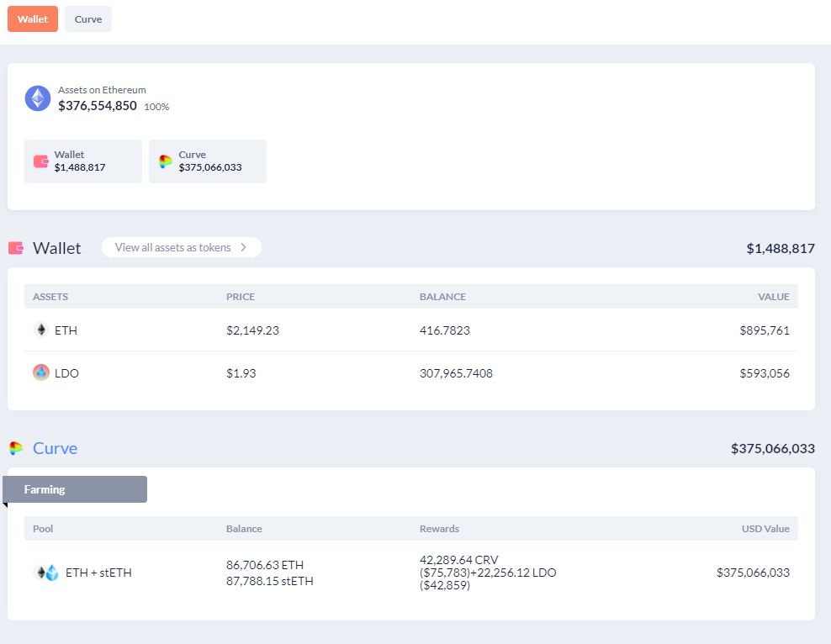
Task: Click the CRV and LDO rewards text
Action: (x=488, y=573)
